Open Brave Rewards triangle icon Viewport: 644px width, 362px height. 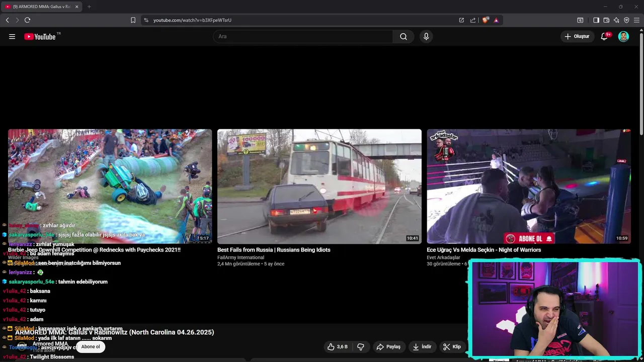[x=496, y=20]
